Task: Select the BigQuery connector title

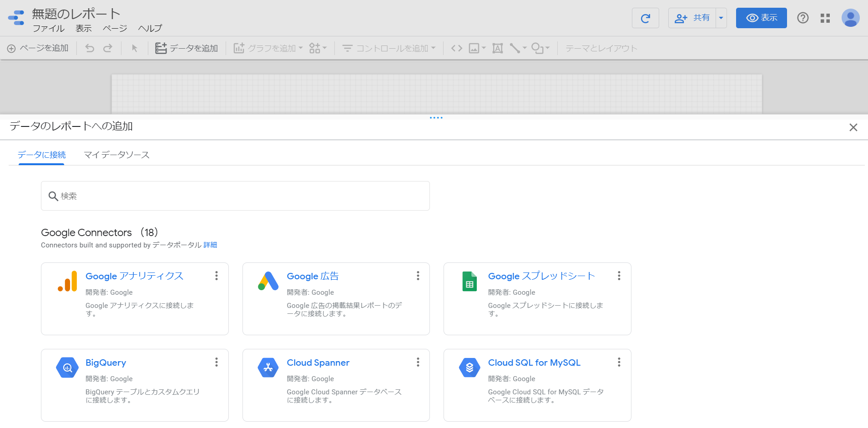Action: pyautogui.click(x=106, y=363)
